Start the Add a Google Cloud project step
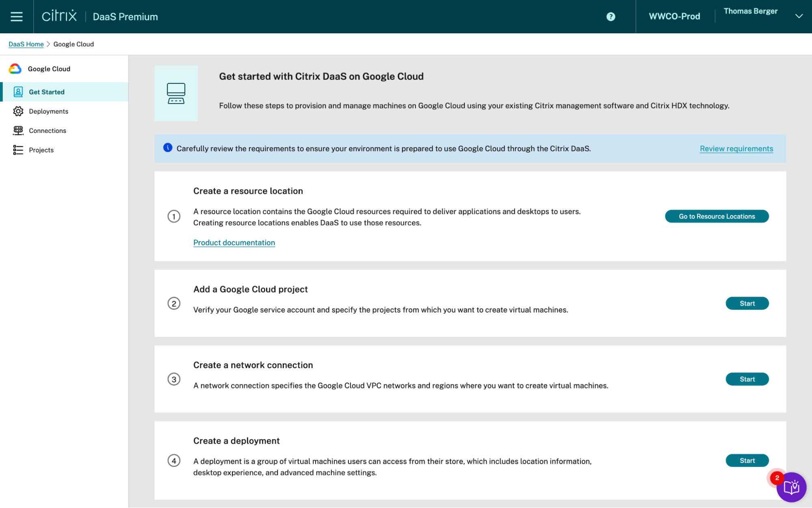 point(747,304)
